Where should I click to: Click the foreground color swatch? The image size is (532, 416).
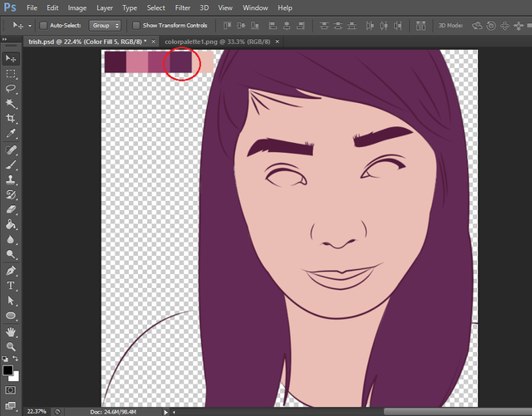click(x=7, y=370)
